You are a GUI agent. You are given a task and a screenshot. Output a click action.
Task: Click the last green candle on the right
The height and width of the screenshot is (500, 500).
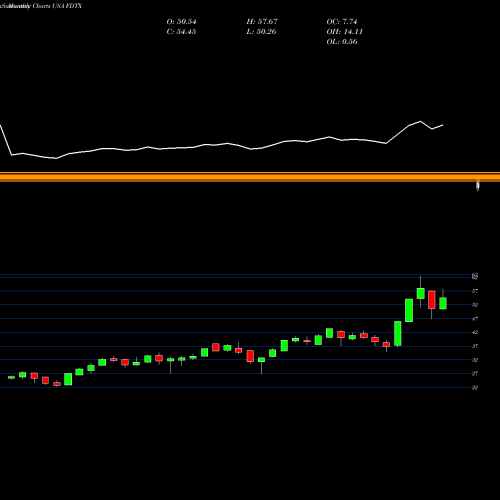pos(443,303)
